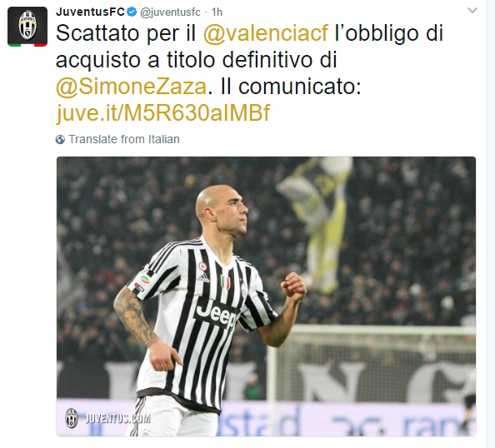Visit the @juventusfc handle
This screenshot has height=448, width=495.
pyautogui.click(x=170, y=12)
